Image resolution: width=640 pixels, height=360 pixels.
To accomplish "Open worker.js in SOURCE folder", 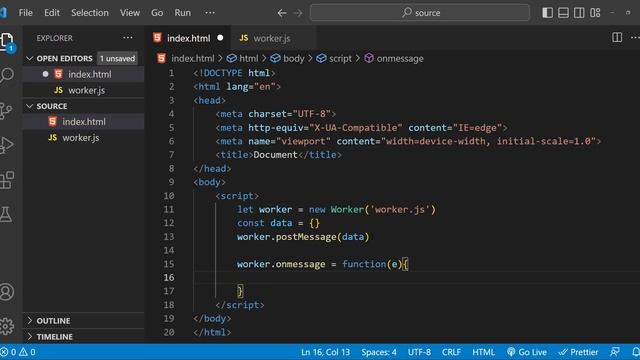I will click(x=83, y=138).
